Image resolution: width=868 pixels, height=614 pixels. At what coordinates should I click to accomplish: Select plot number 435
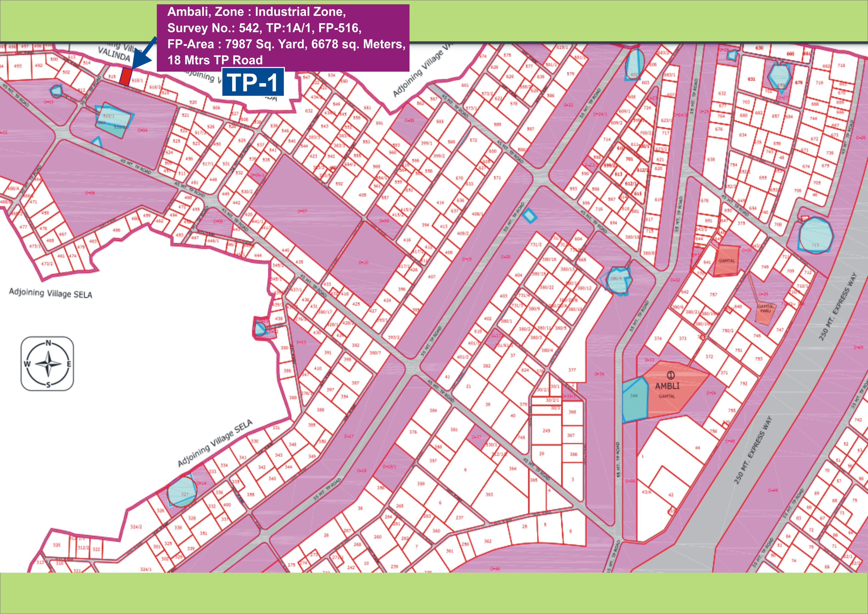click(299, 262)
